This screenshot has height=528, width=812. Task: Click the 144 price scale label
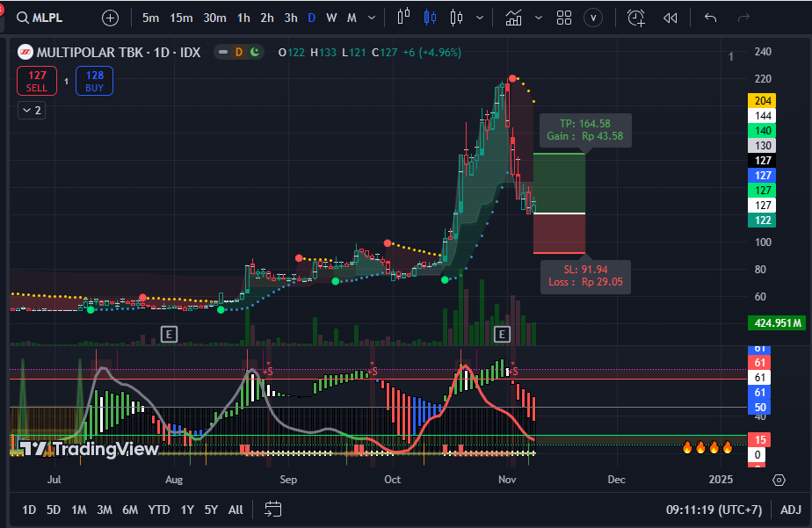tap(762, 115)
